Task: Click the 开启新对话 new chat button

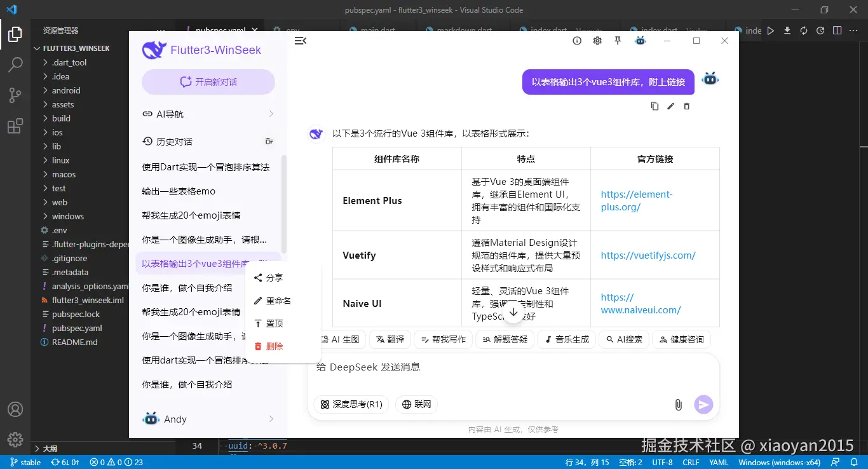Action: tap(208, 81)
